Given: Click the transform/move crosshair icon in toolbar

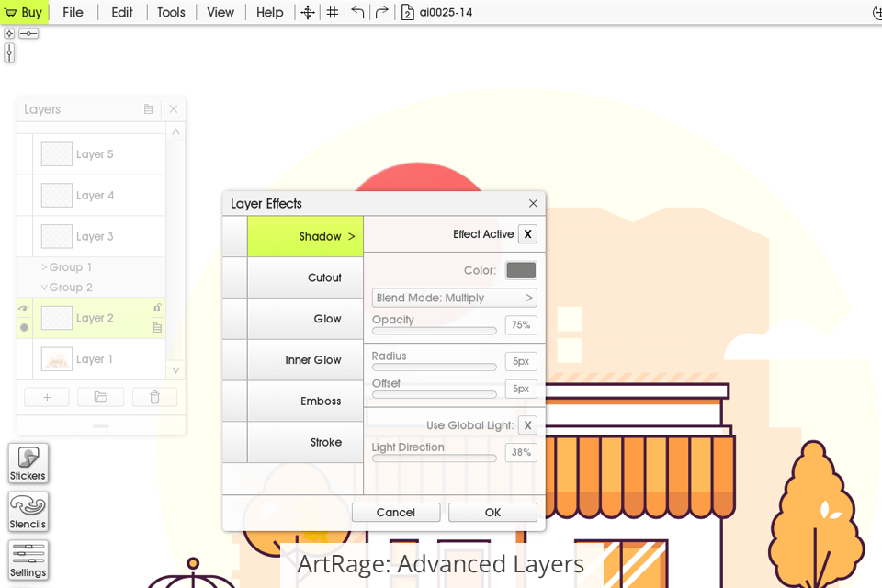Looking at the screenshot, I should click(x=308, y=12).
